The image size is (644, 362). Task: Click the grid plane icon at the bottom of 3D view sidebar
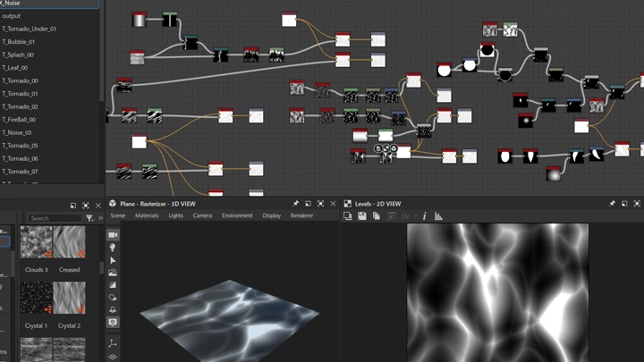[x=113, y=357]
